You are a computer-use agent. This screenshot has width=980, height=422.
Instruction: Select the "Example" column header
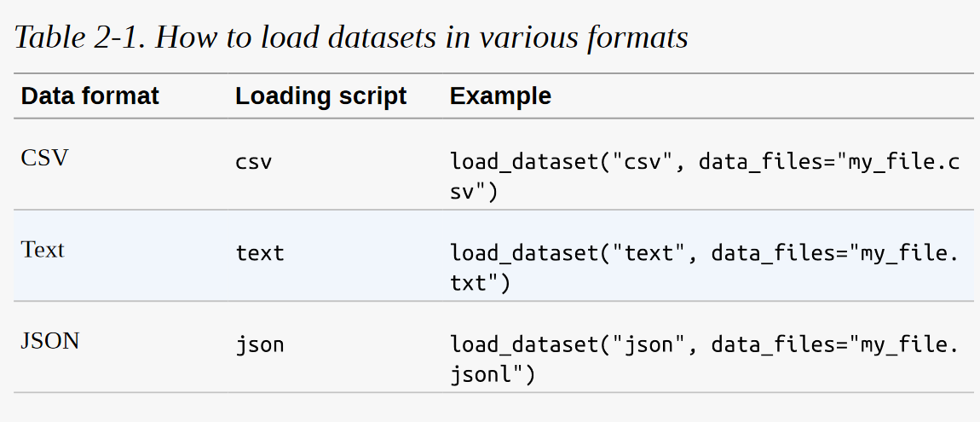pyautogui.click(x=500, y=95)
